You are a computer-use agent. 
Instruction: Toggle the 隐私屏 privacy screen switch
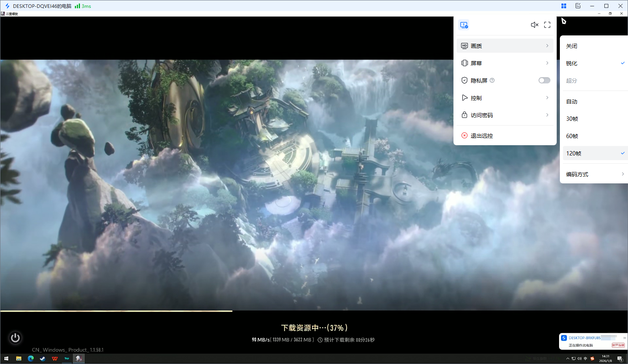tap(544, 80)
